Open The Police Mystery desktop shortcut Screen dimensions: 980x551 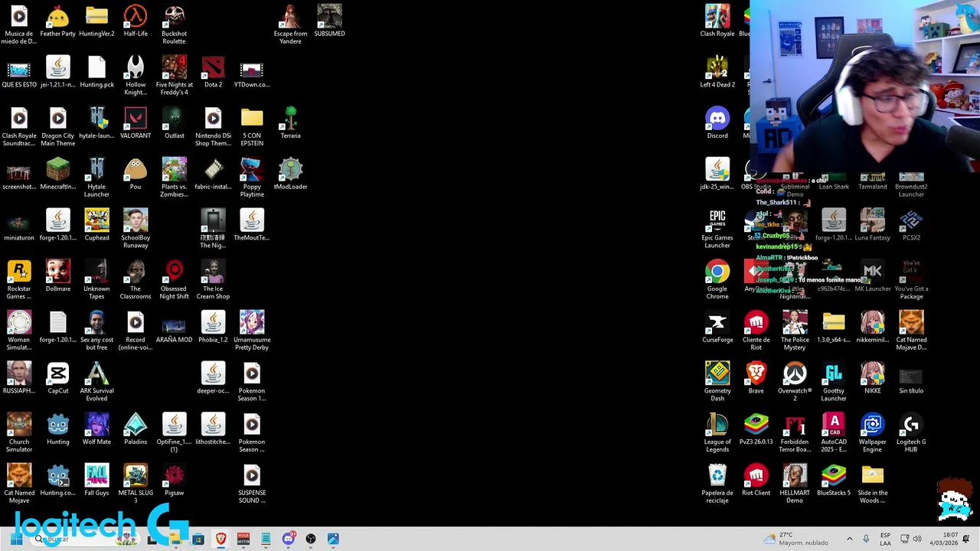tap(795, 331)
